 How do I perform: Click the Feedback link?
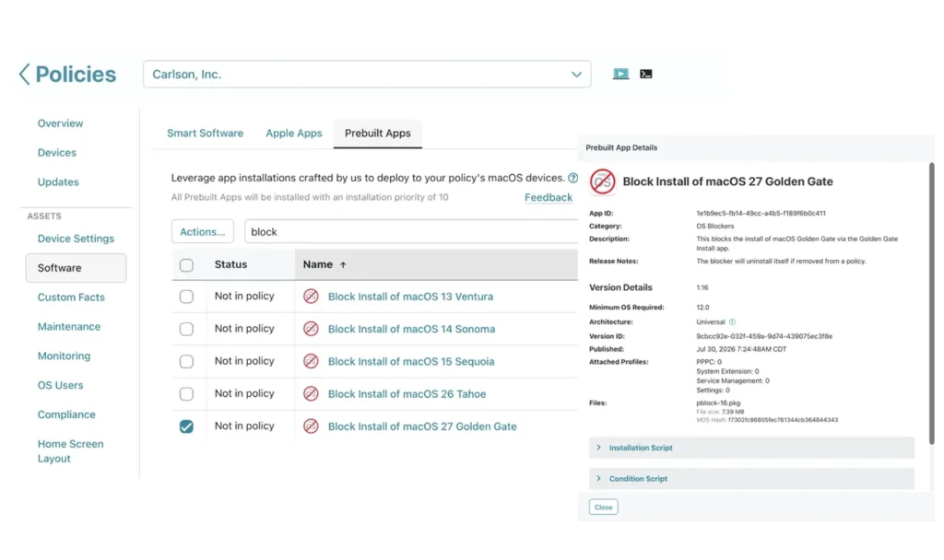point(548,197)
